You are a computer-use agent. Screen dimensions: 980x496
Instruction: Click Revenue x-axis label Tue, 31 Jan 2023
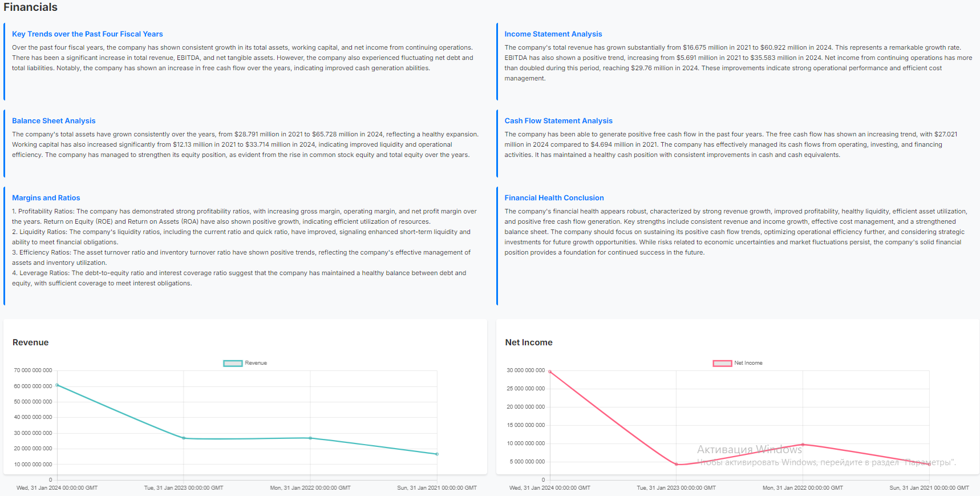point(184,488)
